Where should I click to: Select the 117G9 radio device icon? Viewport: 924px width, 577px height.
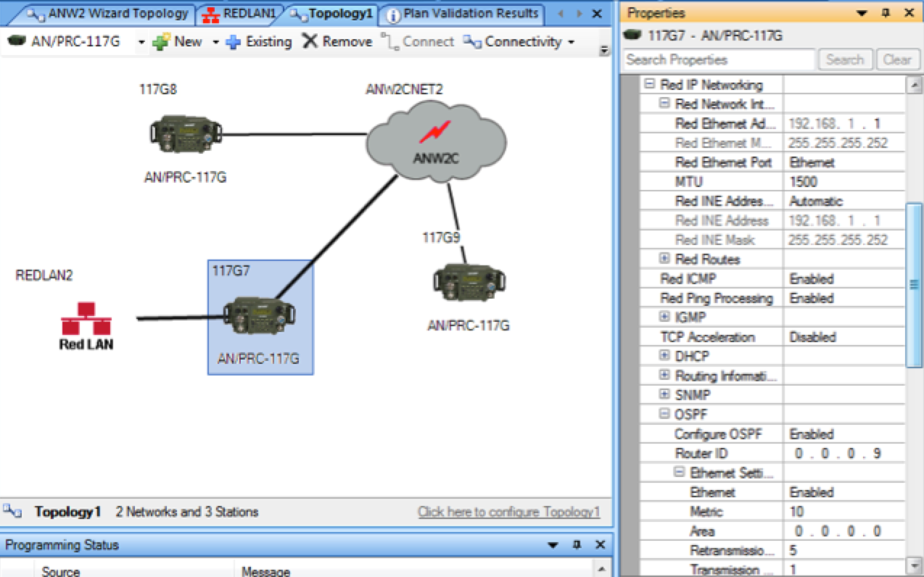tap(469, 282)
